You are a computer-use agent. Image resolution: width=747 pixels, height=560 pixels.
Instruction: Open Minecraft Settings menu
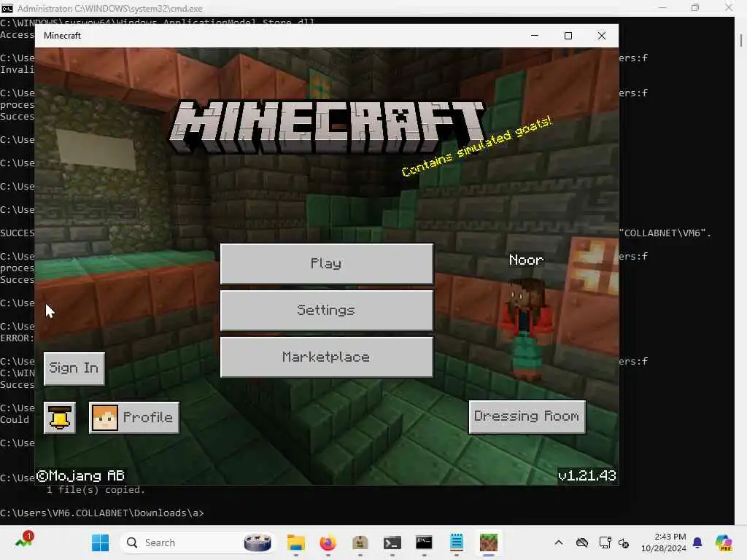[x=326, y=311]
